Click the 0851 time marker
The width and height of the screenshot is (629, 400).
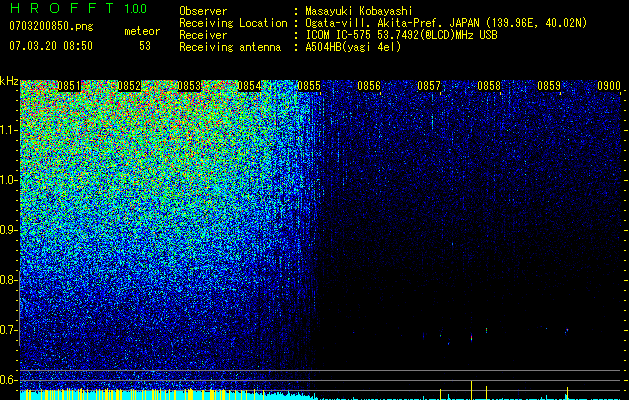tap(69, 86)
